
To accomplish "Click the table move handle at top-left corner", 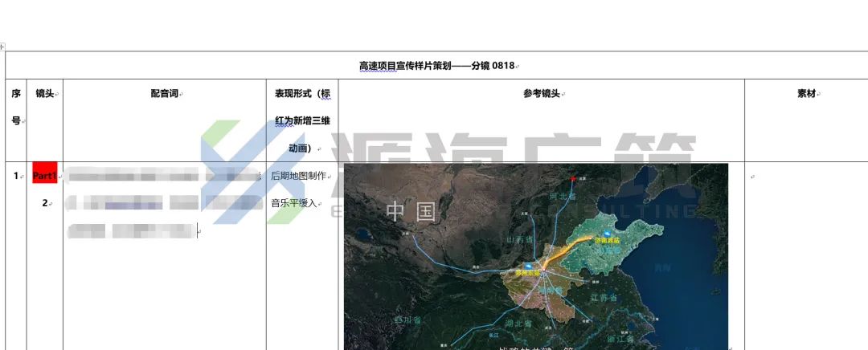I will tap(2, 47).
